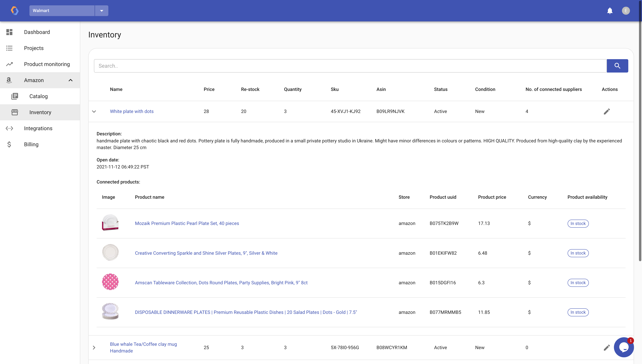Click the notifications bell icon
Screen dimensions: 642x364
click(610, 11)
